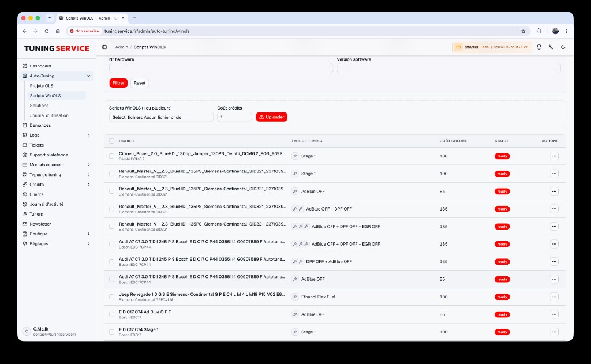
Task: Expand the Logs sidebar section
Action: [x=88, y=135]
